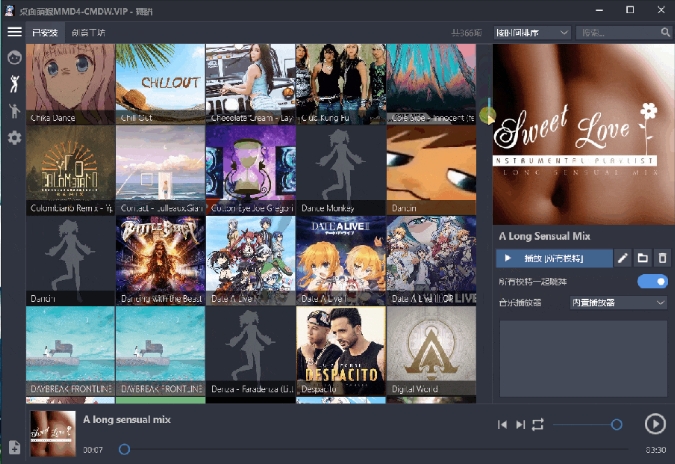This screenshot has height=464, width=675.
Task: Select the Chill Out thumbnail
Action: (161, 84)
